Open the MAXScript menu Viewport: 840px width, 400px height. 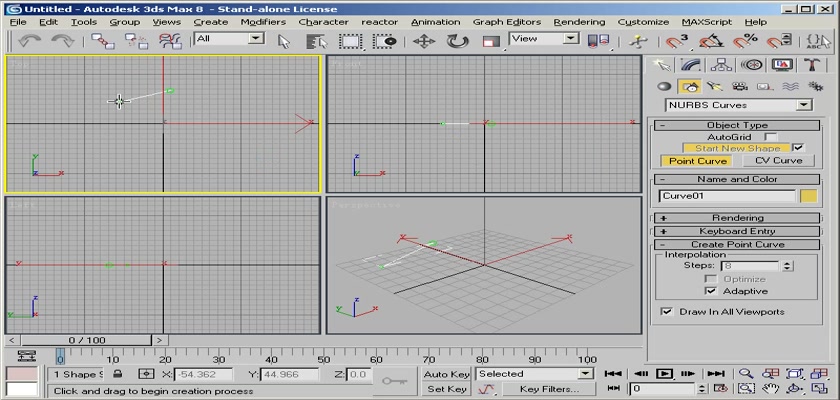pos(707,22)
